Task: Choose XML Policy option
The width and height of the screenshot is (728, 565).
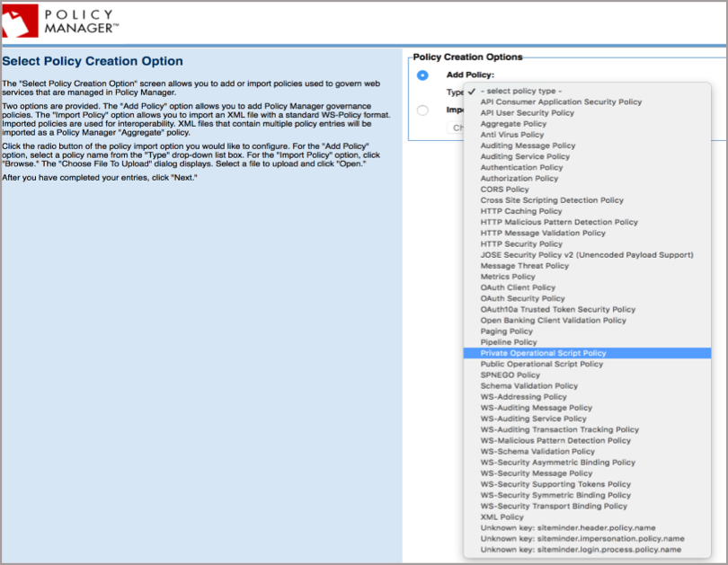Action: click(x=502, y=517)
